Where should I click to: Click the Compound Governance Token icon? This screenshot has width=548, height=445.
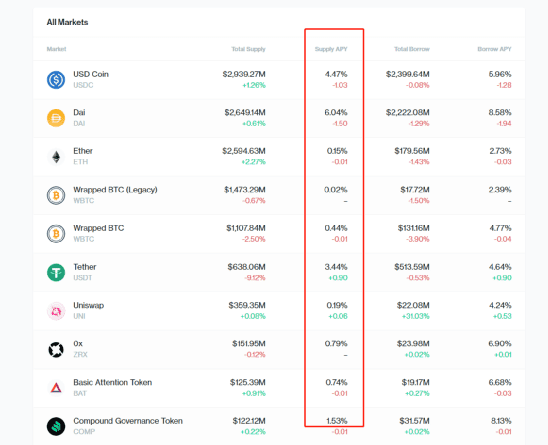click(x=56, y=426)
